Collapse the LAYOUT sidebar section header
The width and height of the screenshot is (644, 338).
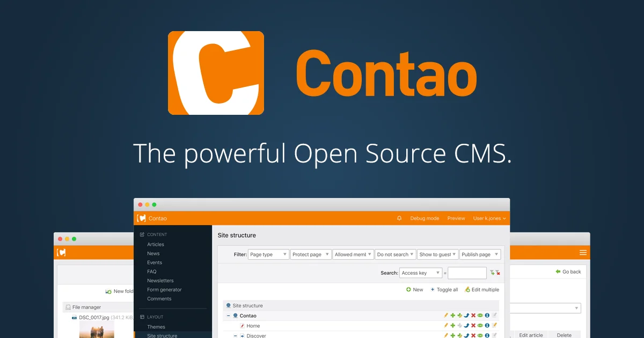coord(151,317)
